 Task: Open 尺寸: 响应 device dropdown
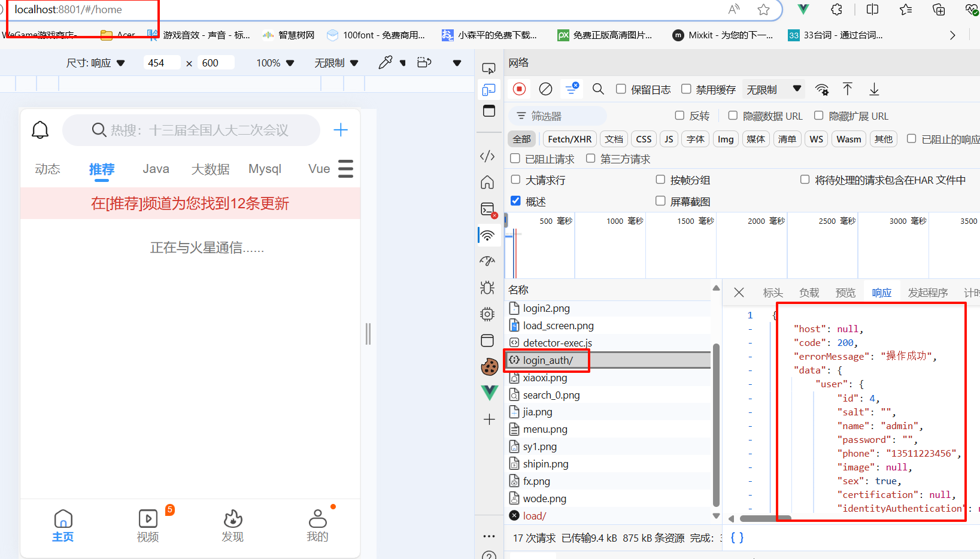(x=95, y=63)
